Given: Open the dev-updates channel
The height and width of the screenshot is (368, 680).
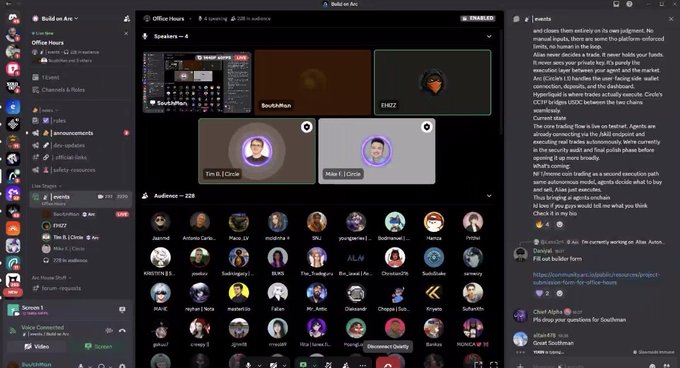Looking at the screenshot, I should coord(81,145).
